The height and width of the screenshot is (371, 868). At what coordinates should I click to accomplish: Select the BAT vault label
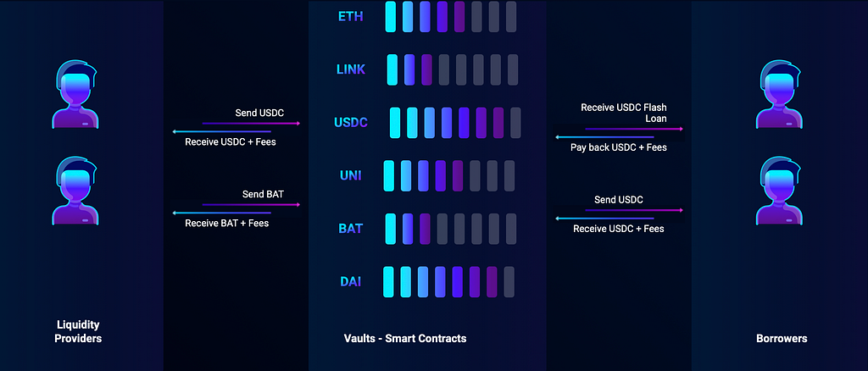[350, 229]
